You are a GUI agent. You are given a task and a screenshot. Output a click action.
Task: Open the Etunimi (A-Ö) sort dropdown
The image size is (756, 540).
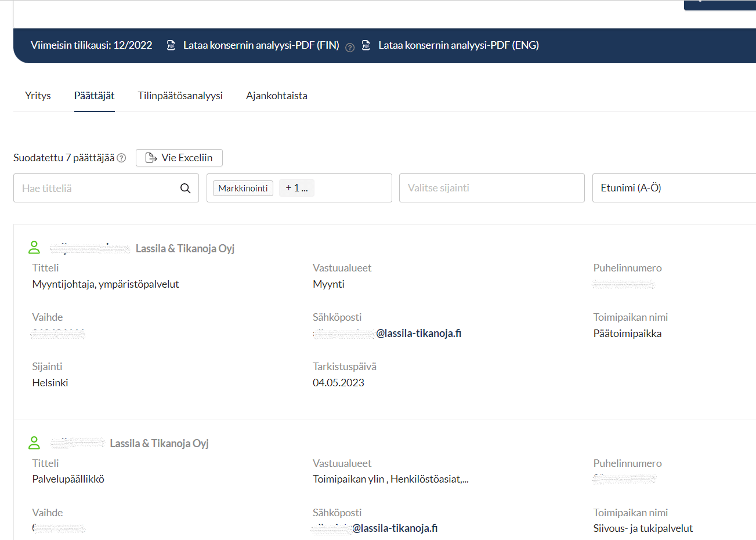[x=674, y=188]
